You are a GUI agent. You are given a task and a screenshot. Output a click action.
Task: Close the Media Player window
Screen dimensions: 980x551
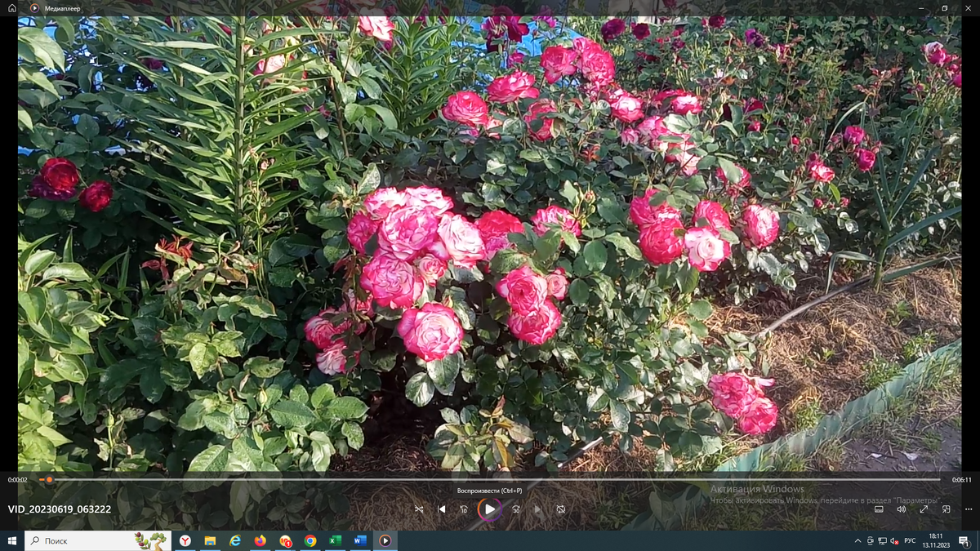coord(969,8)
